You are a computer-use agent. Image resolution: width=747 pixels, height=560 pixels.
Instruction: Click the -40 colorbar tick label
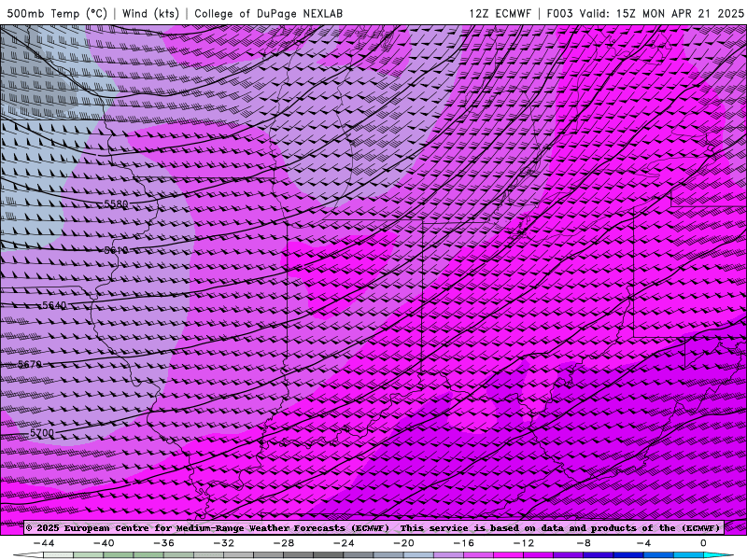pyautogui.click(x=104, y=543)
